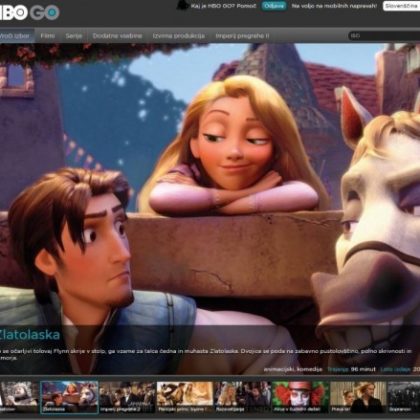Open the Izvirna produkcija tab
Viewport: 420px width, 420px height.
179,36
